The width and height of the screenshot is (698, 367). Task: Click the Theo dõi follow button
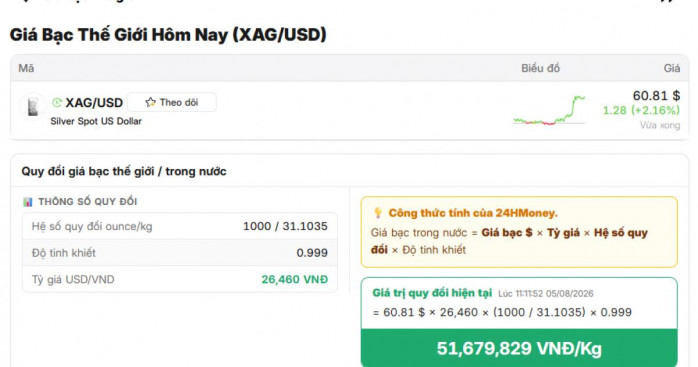(x=172, y=102)
